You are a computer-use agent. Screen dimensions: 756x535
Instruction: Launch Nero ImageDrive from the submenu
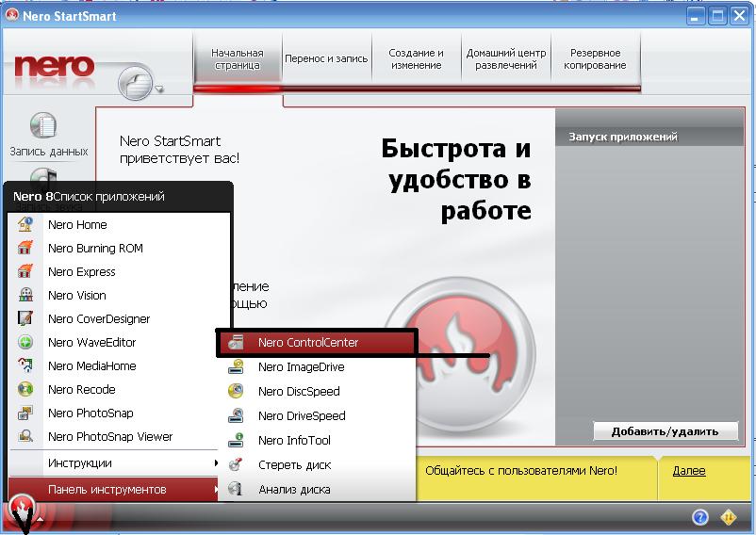click(x=301, y=367)
